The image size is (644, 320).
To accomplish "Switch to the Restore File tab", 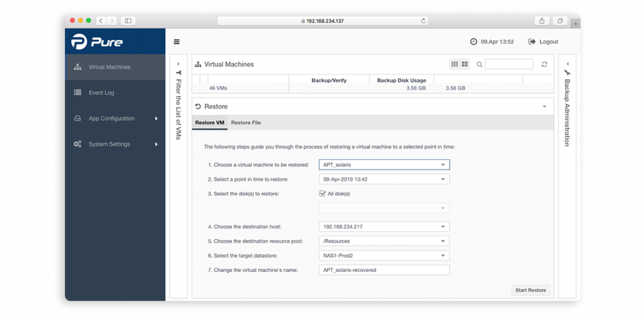I will coord(246,123).
